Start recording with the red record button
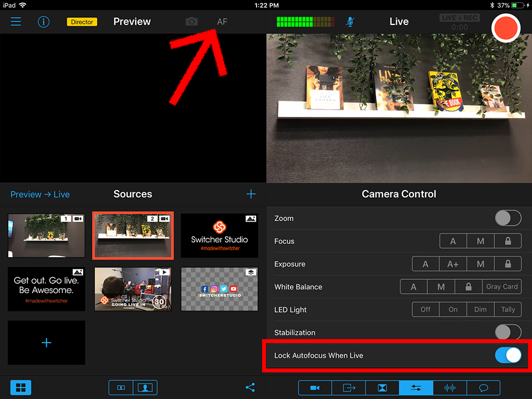532x399 pixels. pos(505,28)
